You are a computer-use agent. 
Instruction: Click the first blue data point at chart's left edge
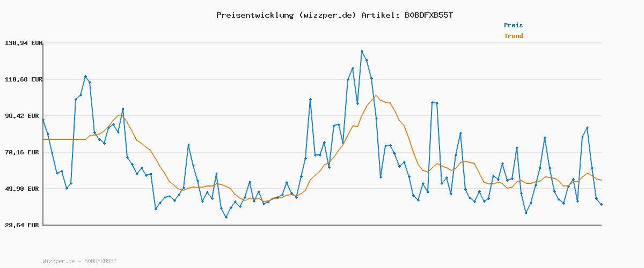(x=43, y=120)
